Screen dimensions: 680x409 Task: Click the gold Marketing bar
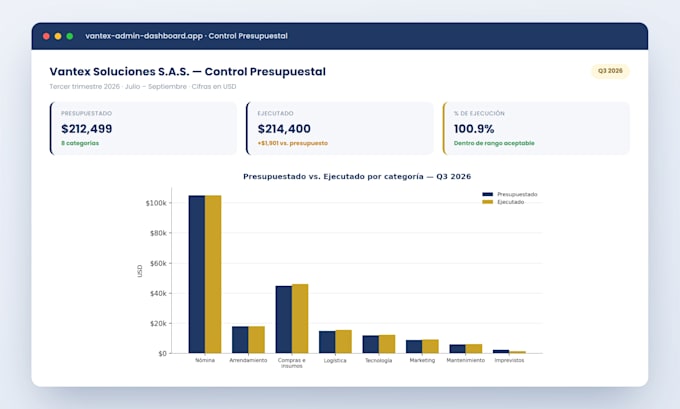coord(430,346)
